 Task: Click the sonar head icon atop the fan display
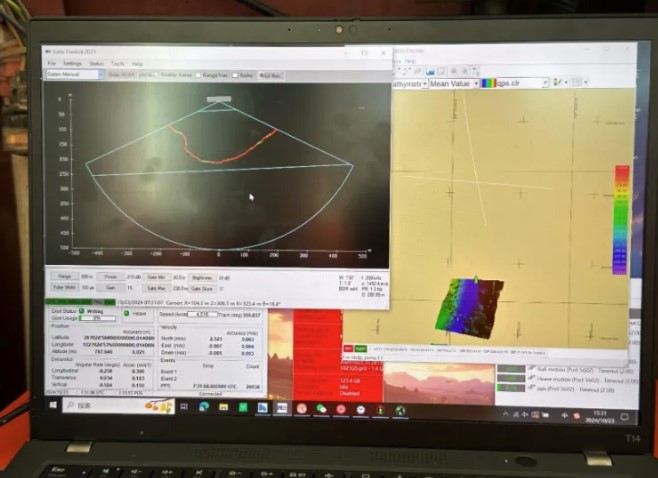point(218,99)
